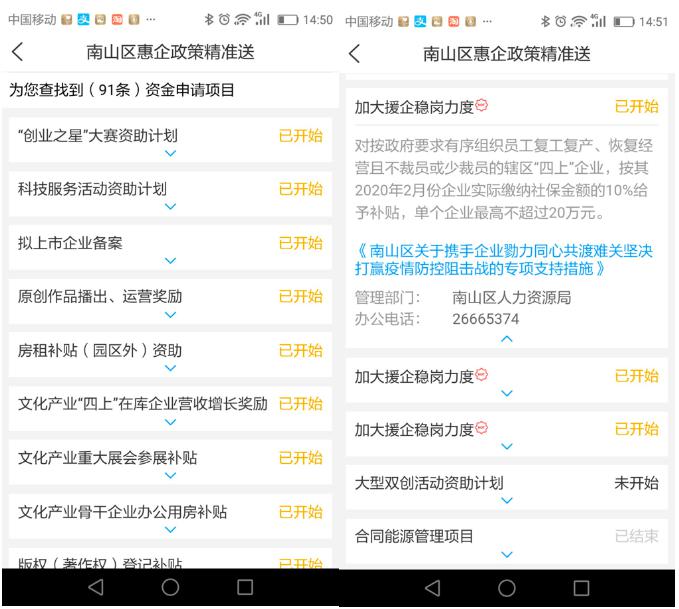Tap phone number 26665374
Image resolution: width=679 pixels, height=609 pixels.
(485, 319)
